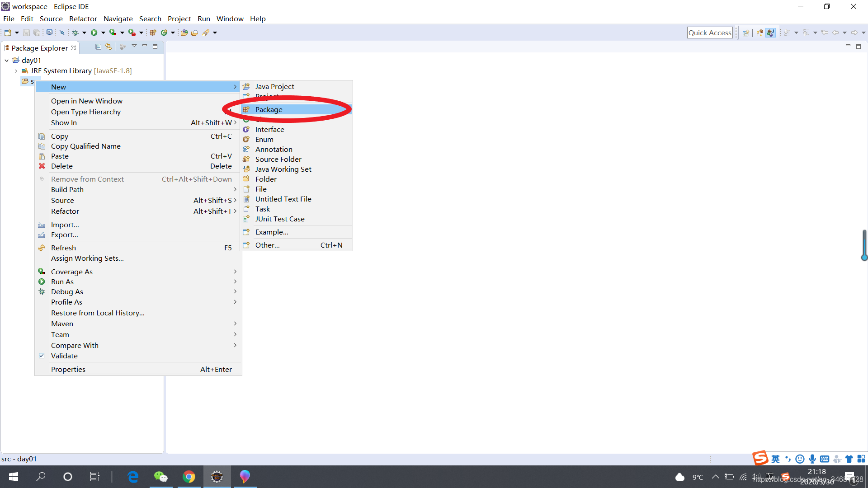The width and height of the screenshot is (868, 488).
Task: Expand the Build Path submenu
Action: pyautogui.click(x=138, y=189)
